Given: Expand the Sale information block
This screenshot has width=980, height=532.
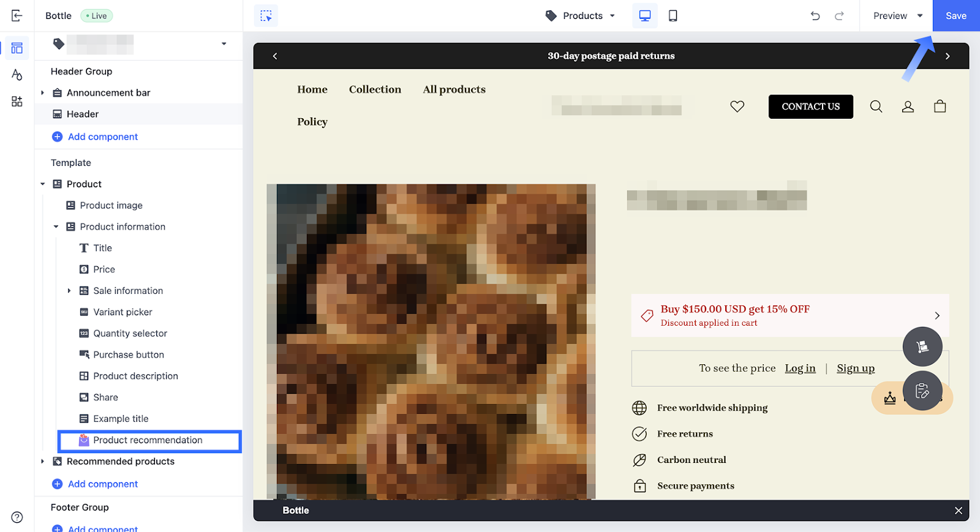Looking at the screenshot, I should (x=69, y=291).
